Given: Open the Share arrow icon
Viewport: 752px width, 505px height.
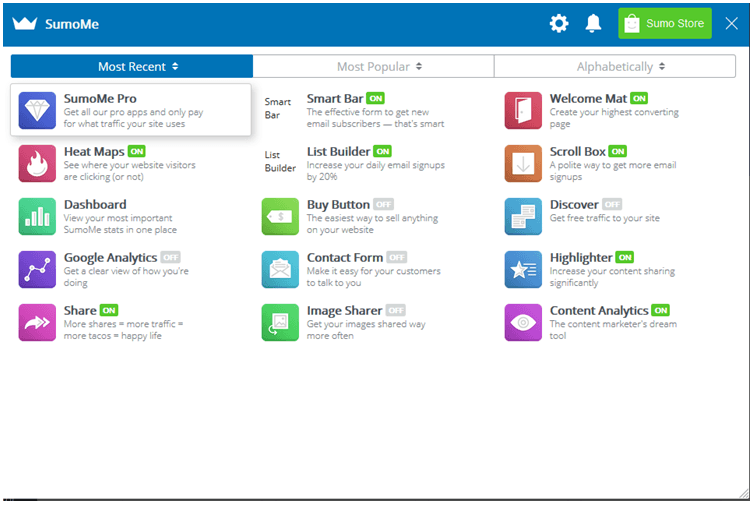Looking at the screenshot, I should 37,322.
